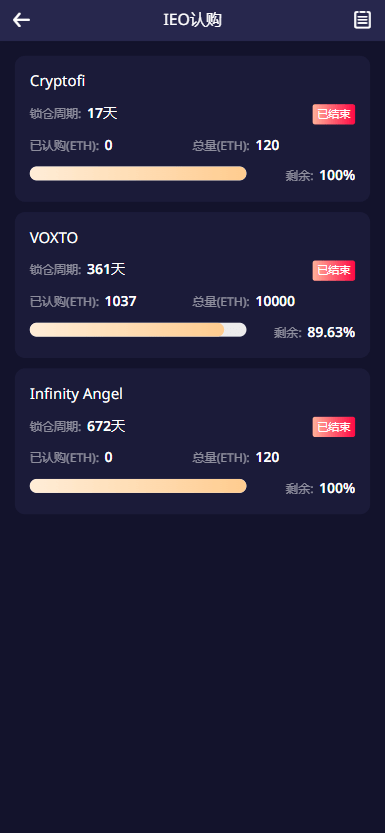Screen dimensions: 385x833
Task: Click the 已结束 badge on VOXTO
Action: point(333,270)
